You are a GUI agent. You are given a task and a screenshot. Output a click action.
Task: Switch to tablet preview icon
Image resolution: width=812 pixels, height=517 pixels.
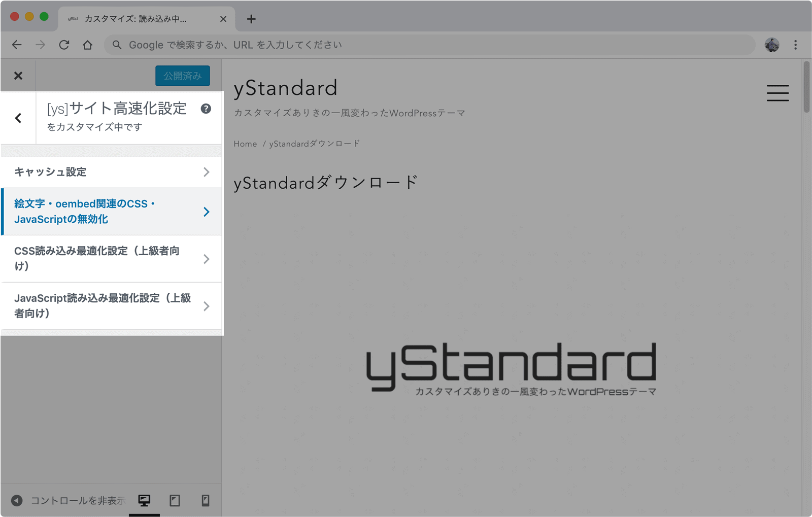point(175,501)
